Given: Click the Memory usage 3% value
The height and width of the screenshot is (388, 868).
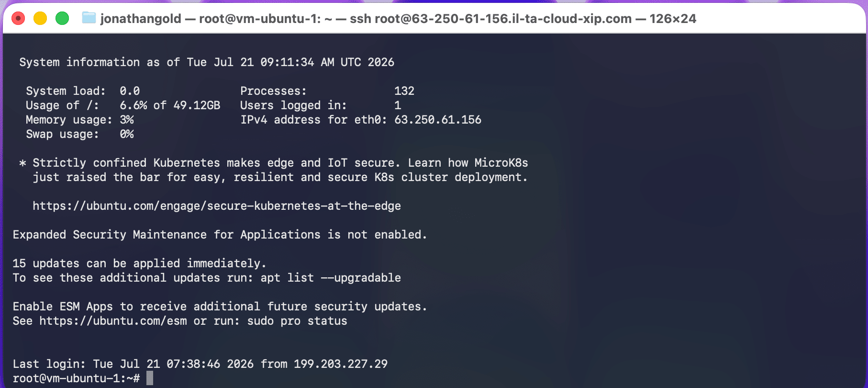Looking at the screenshot, I should [x=127, y=120].
